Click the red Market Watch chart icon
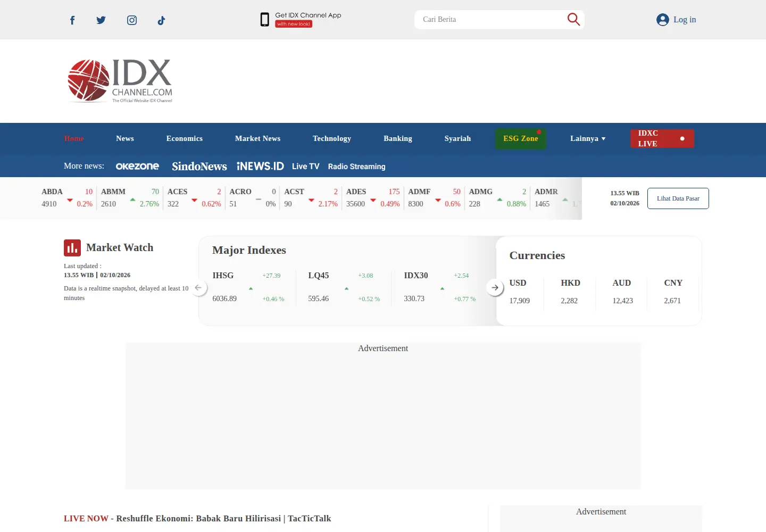The image size is (766, 532). (x=72, y=248)
